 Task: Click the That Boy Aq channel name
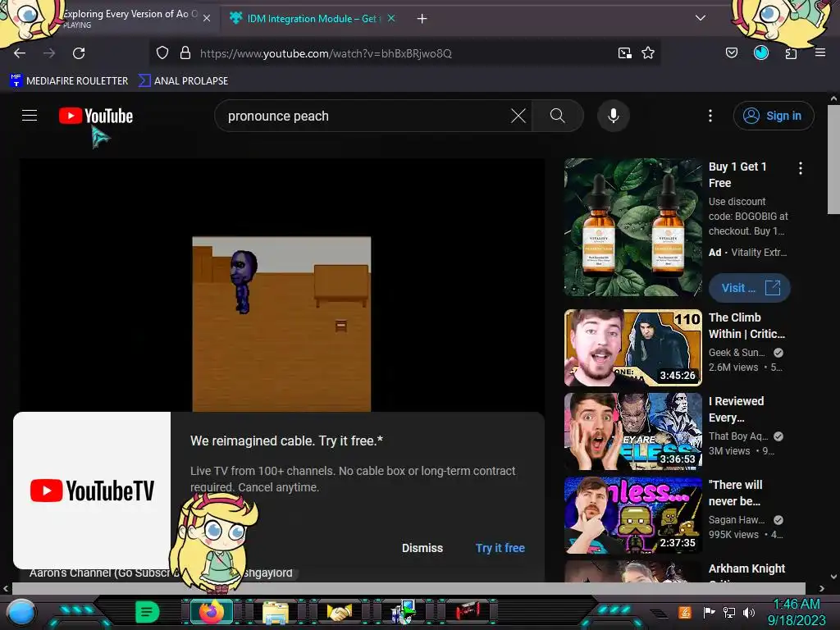click(x=738, y=436)
